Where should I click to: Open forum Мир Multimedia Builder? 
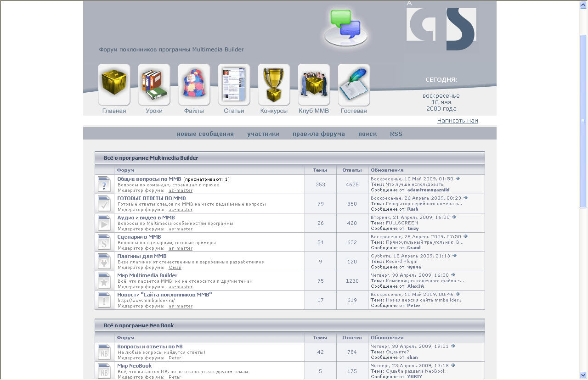tap(147, 275)
